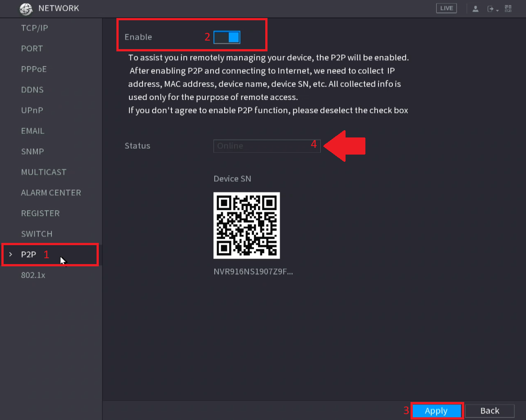Select the DDNS menu item
Screen dimensions: 526x420
click(32, 89)
